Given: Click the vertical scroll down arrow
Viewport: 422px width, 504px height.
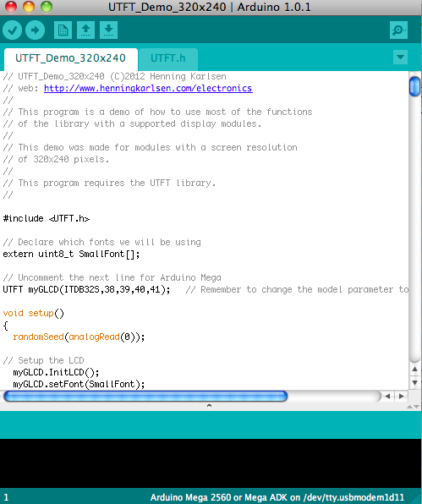Looking at the screenshot, I should click(414, 383).
